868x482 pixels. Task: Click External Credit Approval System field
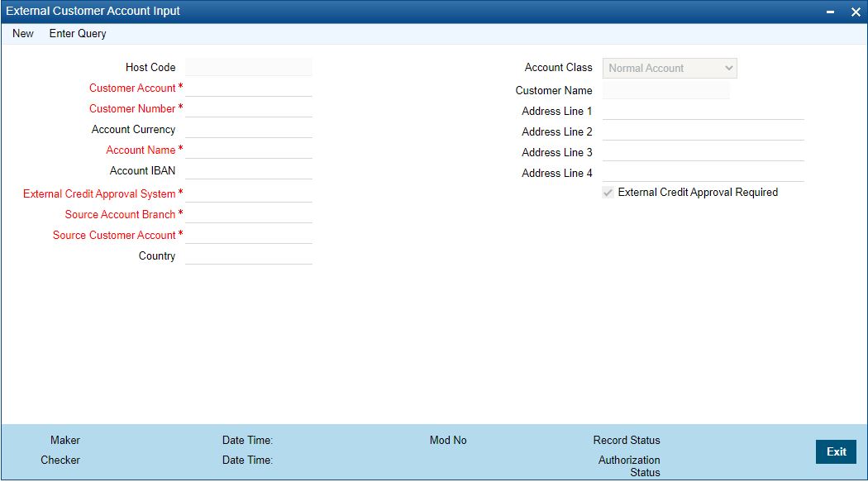249,193
